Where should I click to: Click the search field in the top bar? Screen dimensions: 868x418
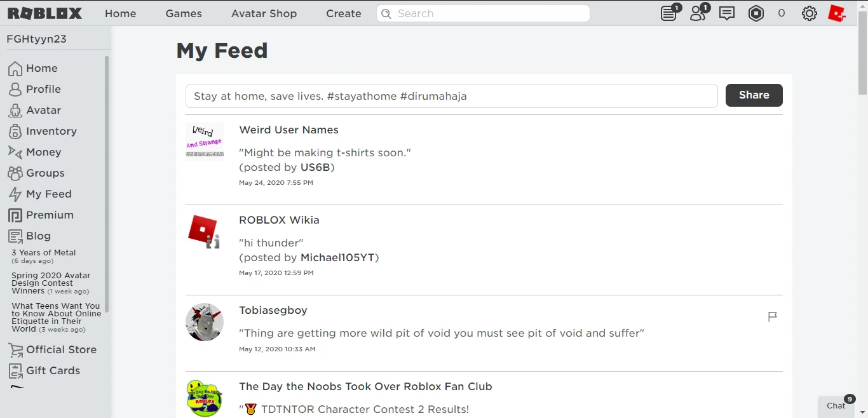tap(483, 13)
